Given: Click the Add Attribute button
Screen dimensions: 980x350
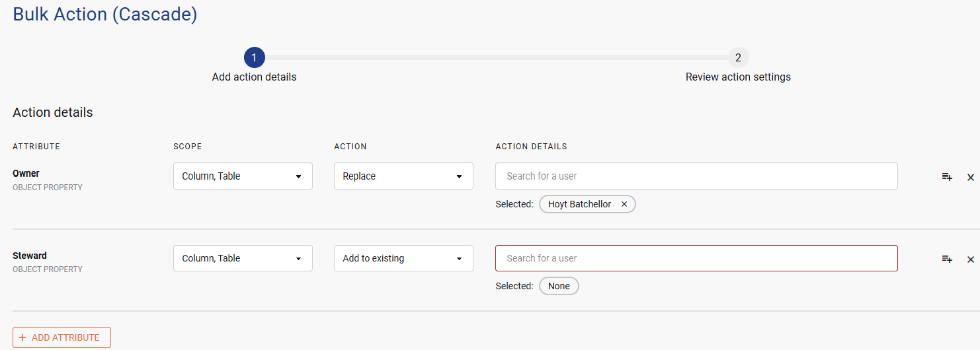Looking at the screenshot, I should (61, 337).
